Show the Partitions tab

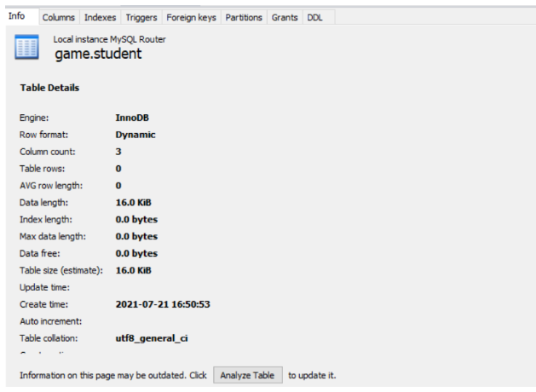(x=244, y=17)
